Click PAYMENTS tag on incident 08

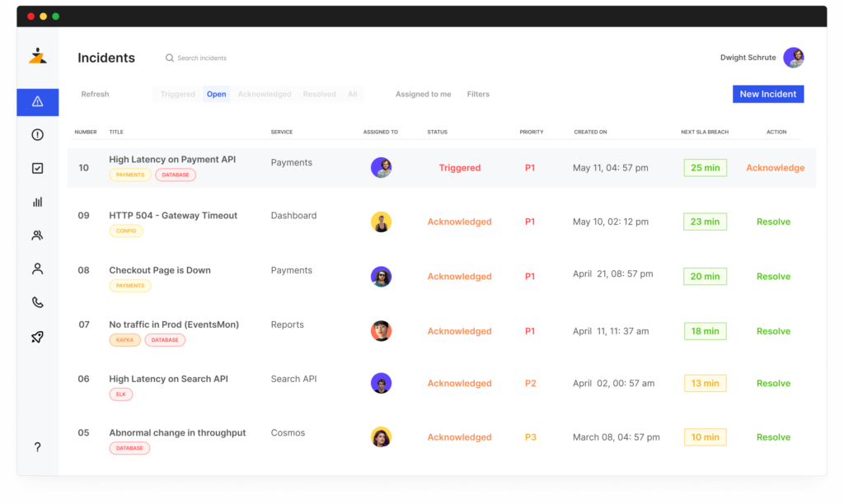[x=130, y=286]
